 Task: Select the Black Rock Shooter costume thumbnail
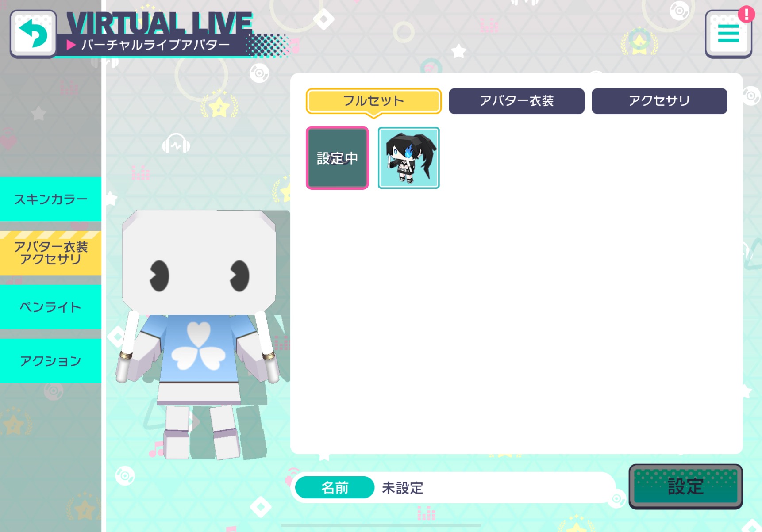point(408,158)
